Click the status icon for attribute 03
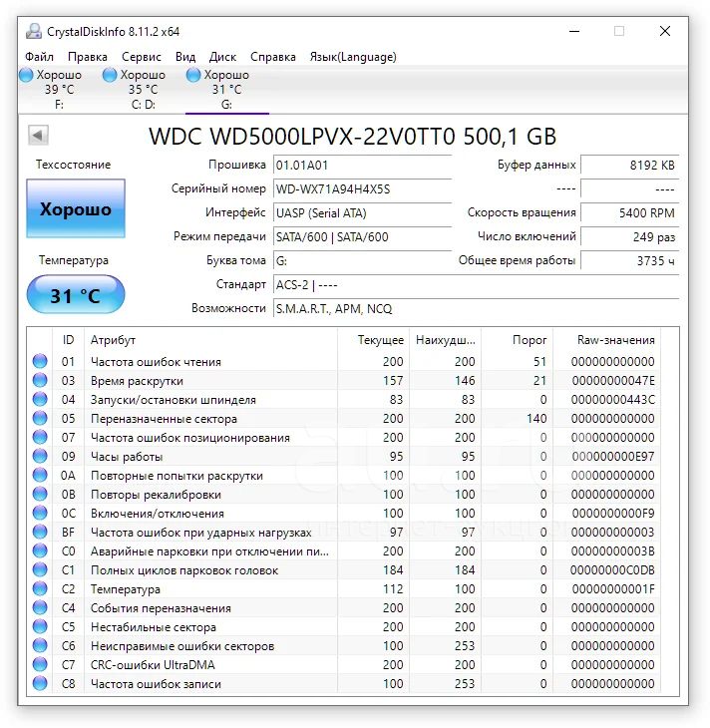710x728 pixels. (40, 380)
